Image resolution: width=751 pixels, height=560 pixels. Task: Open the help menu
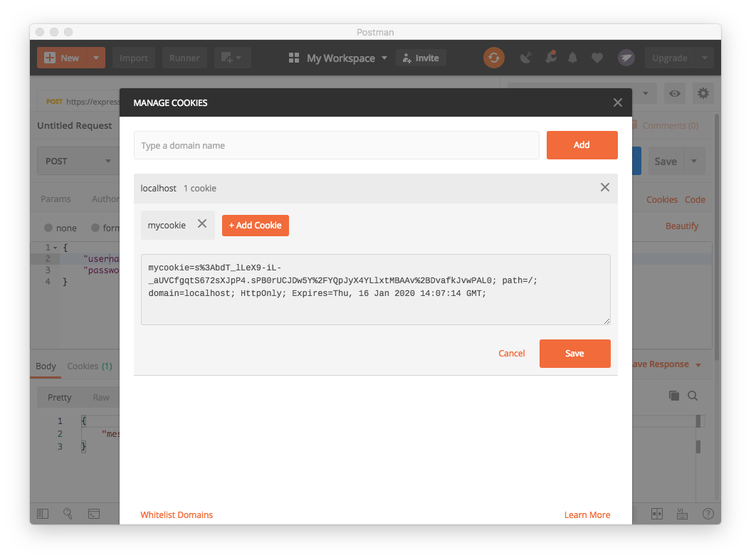point(708,513)
